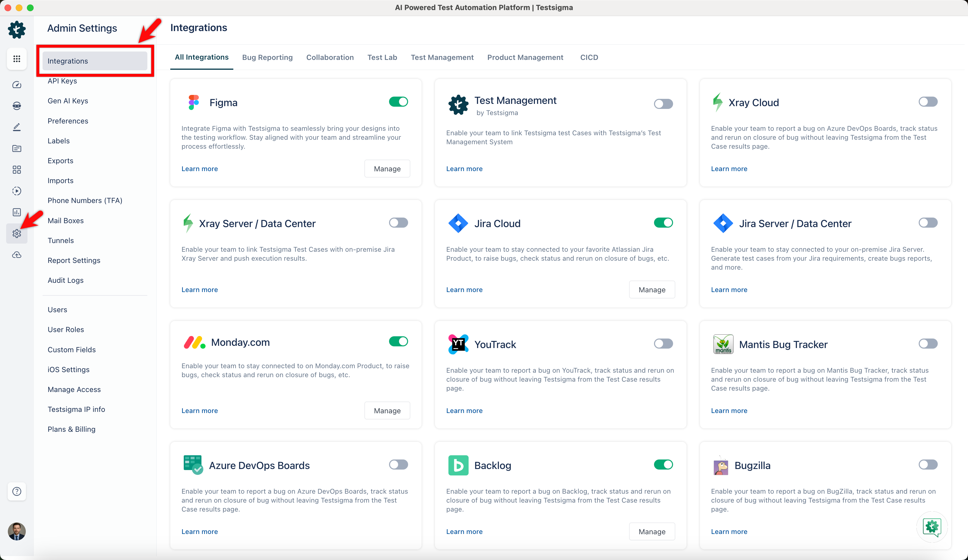Viewport: 968px width, 560px height.
Task: Enable the Azure DevOps Boards toggle
Action: (398, 465)
